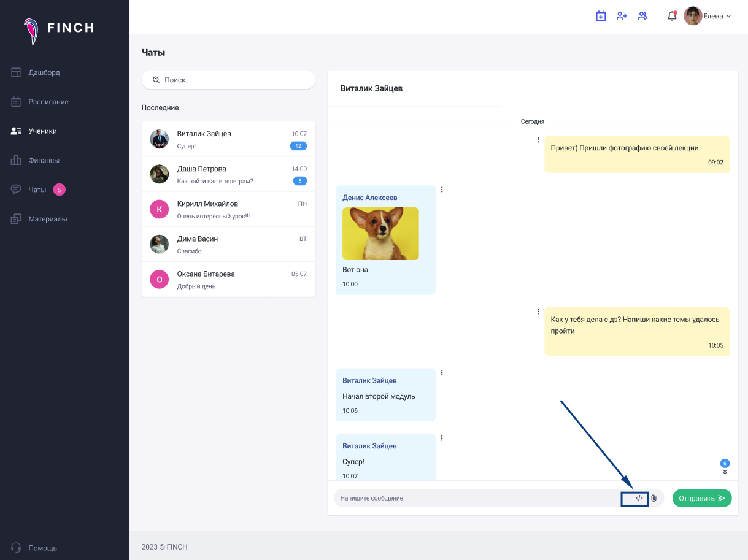This screenshot has height=560, width=748.
Task: Focus the Поиск chat search field
Action: click(x=233, y=80)
